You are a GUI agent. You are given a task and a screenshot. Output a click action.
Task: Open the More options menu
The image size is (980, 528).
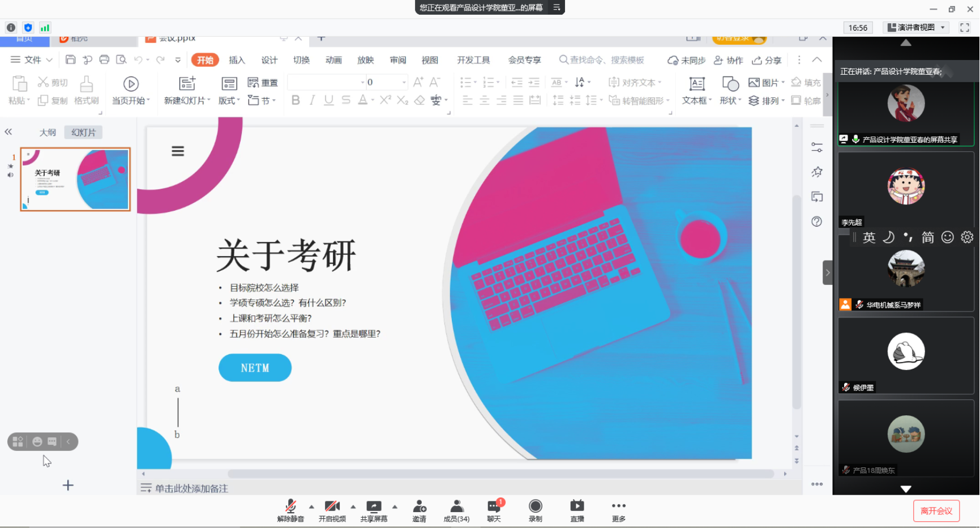(x=618, y=506)
